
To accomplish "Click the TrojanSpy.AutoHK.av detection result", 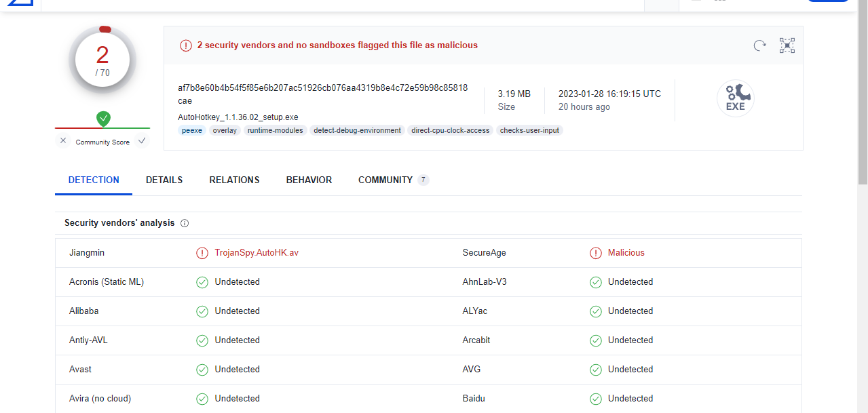I will pyautogui.click(x=257, y=252).
